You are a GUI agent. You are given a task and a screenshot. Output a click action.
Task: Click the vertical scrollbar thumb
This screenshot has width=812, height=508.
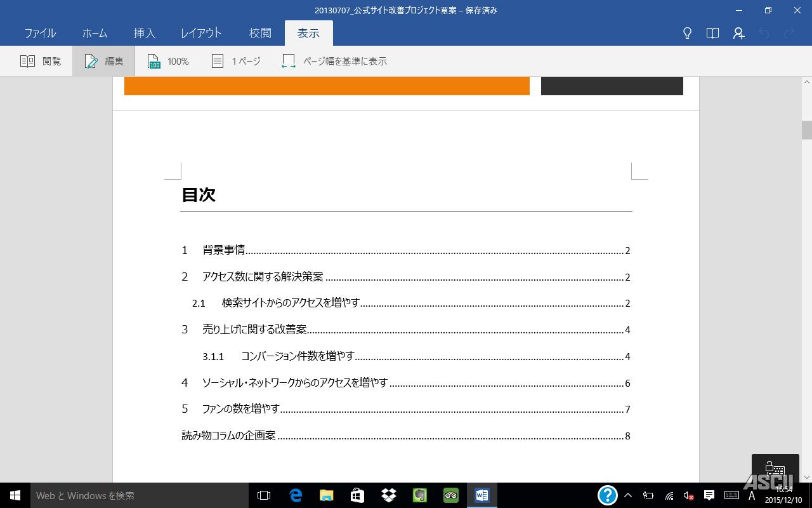(x=807, y=130)
